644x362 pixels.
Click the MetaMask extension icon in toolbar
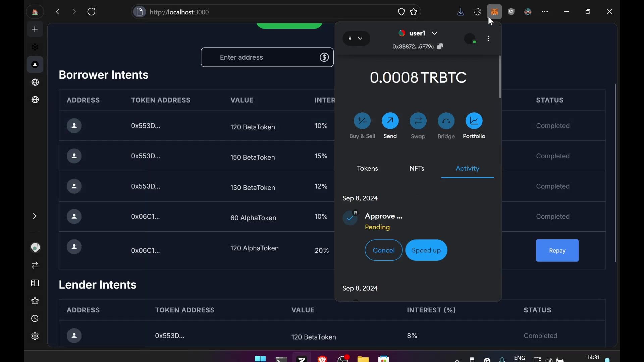(494, 12)
